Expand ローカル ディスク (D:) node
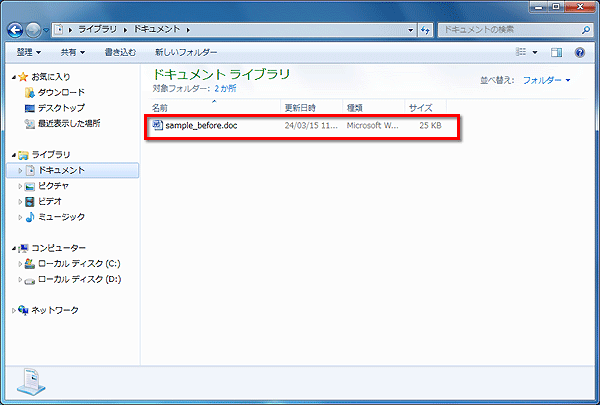Viewport: 600px width, 405px height. tap(20, 279)
